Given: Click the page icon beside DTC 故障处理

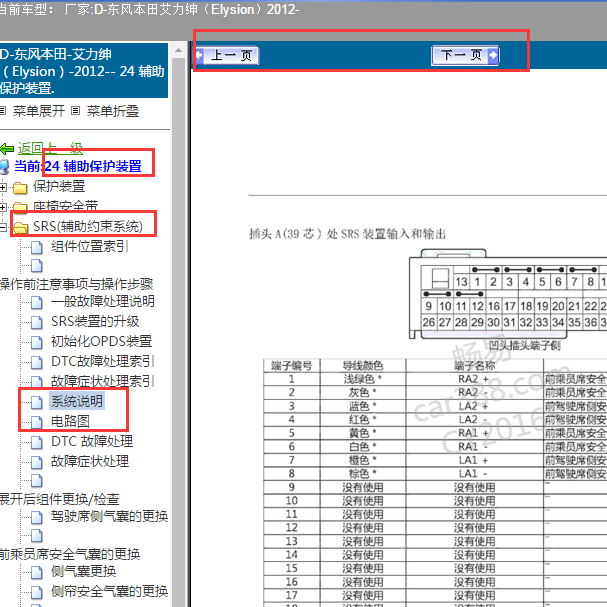Looking at the screenshot, I should point(37,442).
